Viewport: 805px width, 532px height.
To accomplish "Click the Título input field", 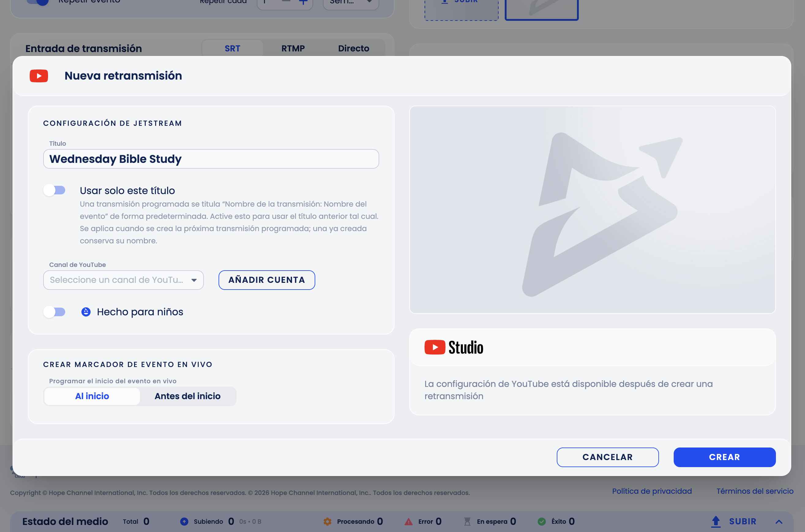I will (x=211, y=159).
